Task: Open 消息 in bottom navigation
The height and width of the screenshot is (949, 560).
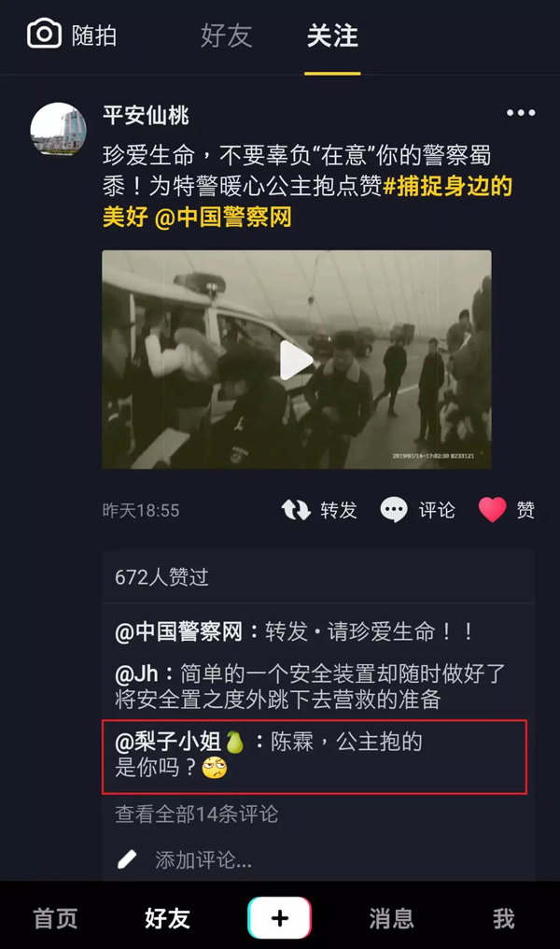Action: [x=391, y=919]
